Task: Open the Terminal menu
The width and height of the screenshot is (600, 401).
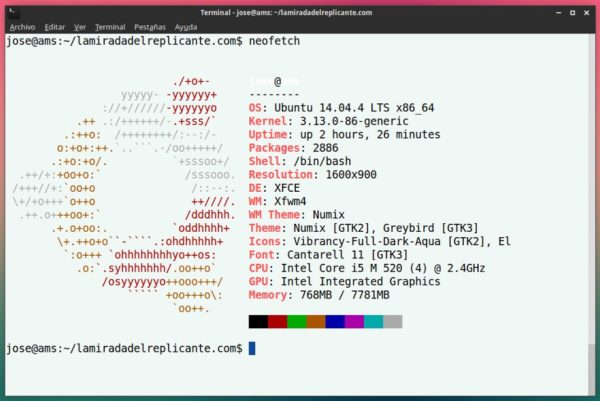Action: [x=110, y=27]
